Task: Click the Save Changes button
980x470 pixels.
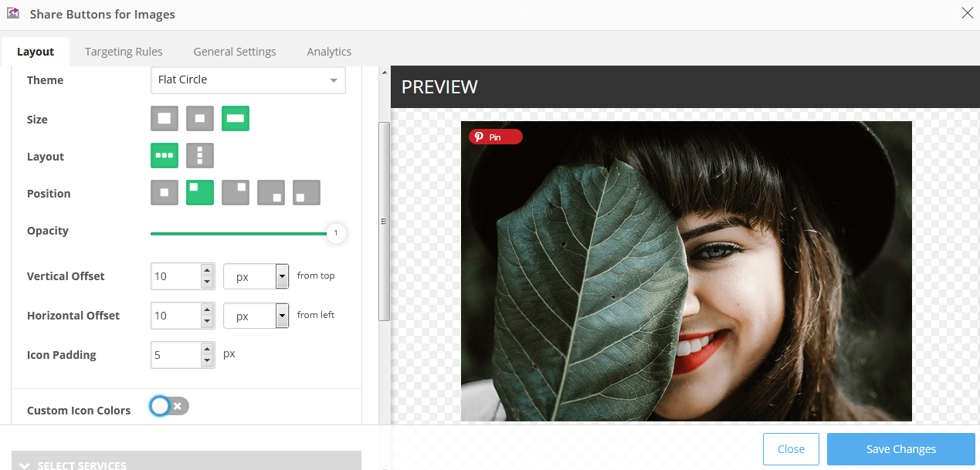Action: pyautogui.click(x=900, y=449)
